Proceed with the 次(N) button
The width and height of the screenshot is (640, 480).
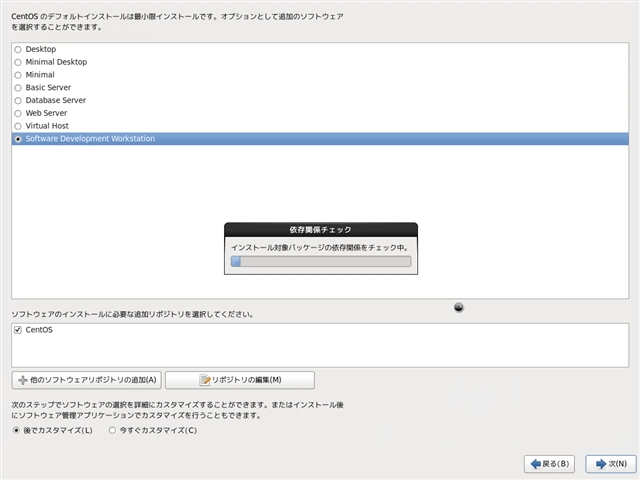tap(611, 464)
